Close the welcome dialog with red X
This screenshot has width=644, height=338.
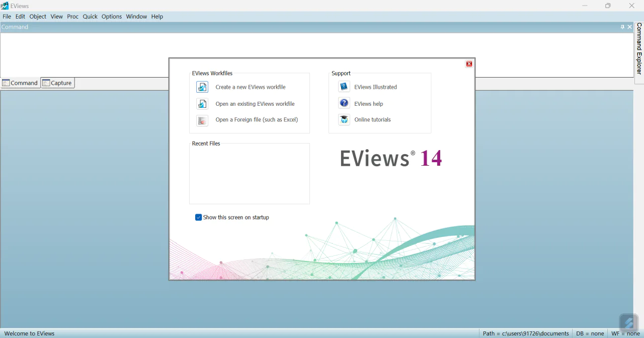click(469, 64)
